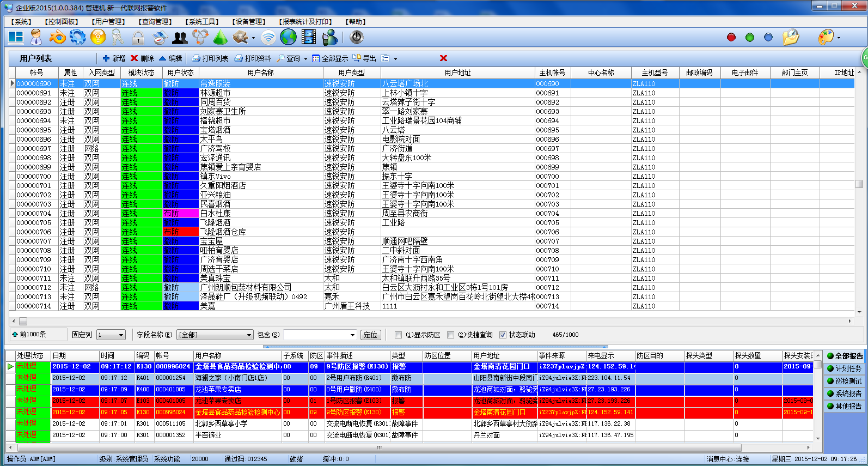Click the 新增 add user button
The image size is (868, 466).
[x=114, y=58]
